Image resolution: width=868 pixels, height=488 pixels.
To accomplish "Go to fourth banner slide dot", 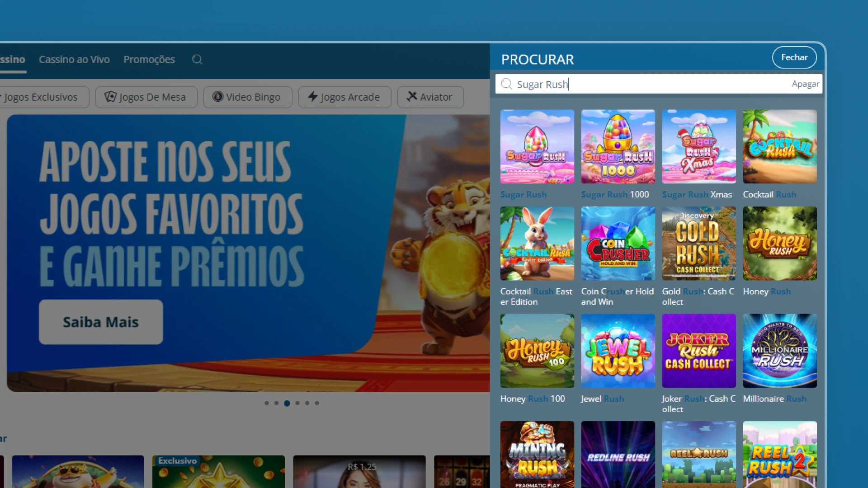I will click(x=297, y=403).
